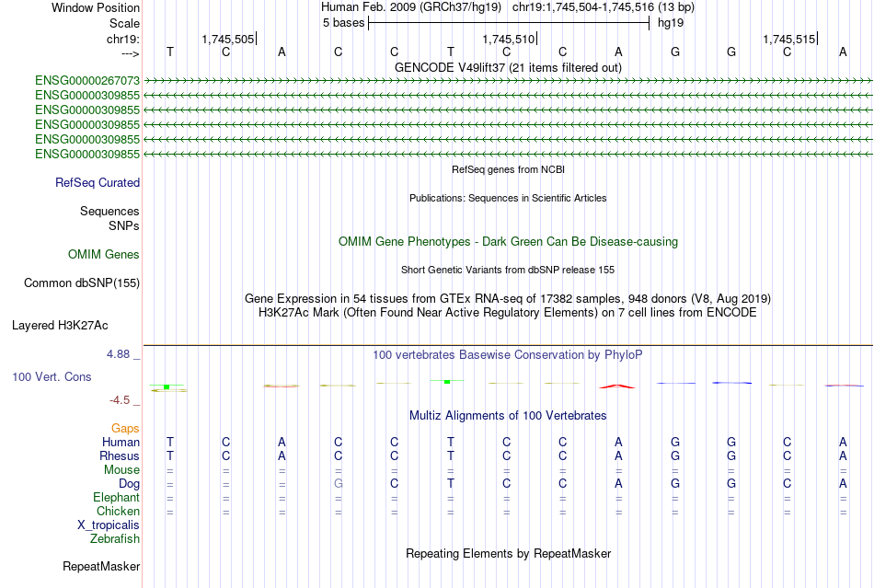Screen dimensions: 874x588
Task: Open the RefSeq genes from NCBI title
Action: [508, 169]
